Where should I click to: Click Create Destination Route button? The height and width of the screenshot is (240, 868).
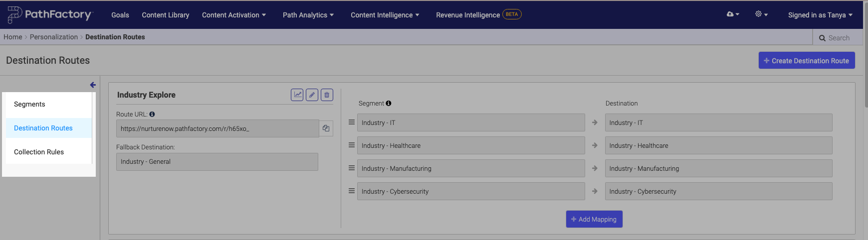[x=806, y=61]
